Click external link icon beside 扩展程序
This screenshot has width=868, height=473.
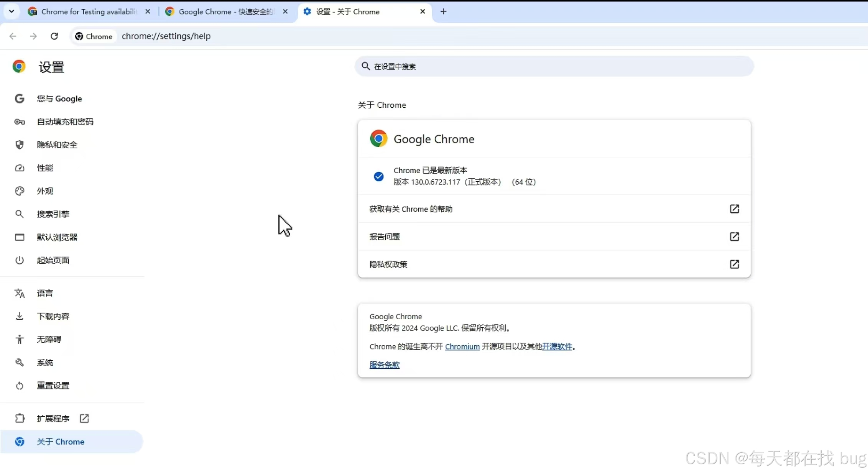tap(84, 419)
